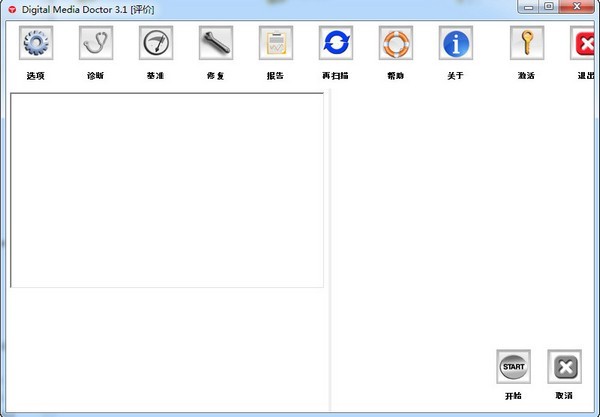Cancel with the grey X 取消 button
This screenshot has height=417, width=600.
click(x=564, y=367)
